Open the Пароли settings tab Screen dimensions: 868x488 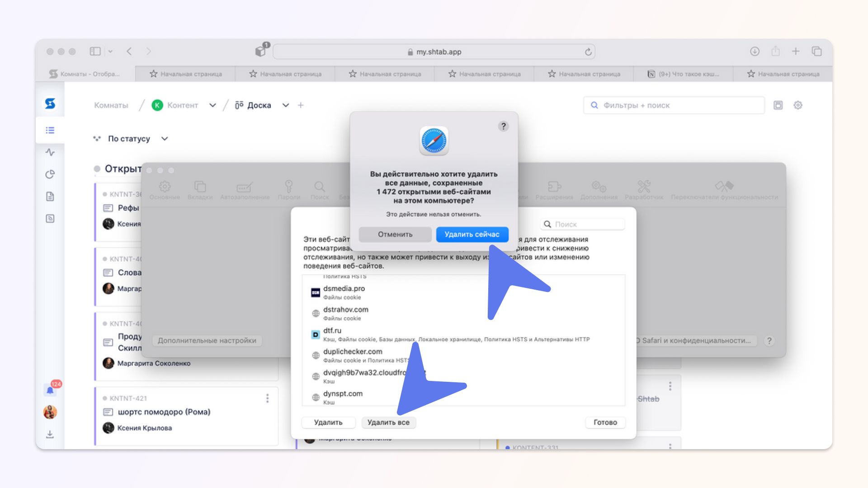point(289,190)
